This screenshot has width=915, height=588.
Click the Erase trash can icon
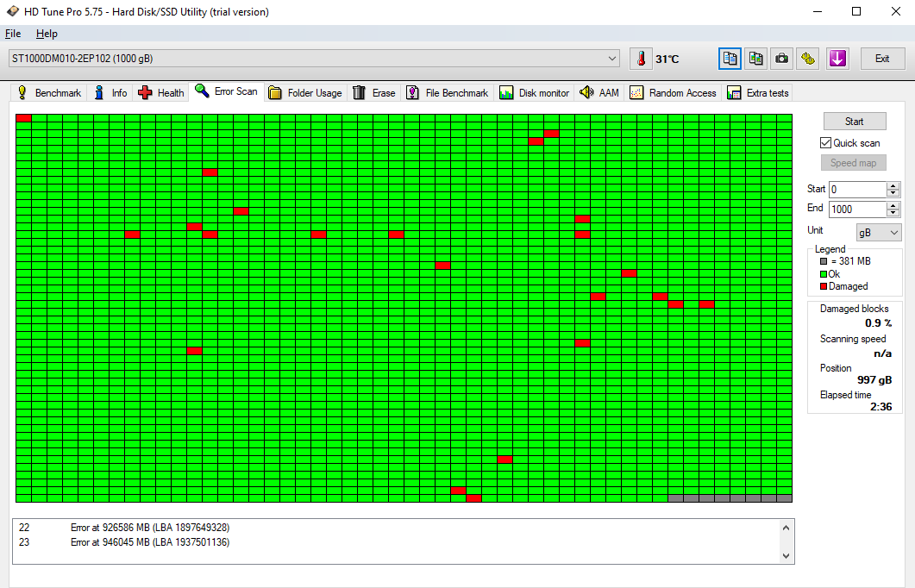click(x=359, y=92)
